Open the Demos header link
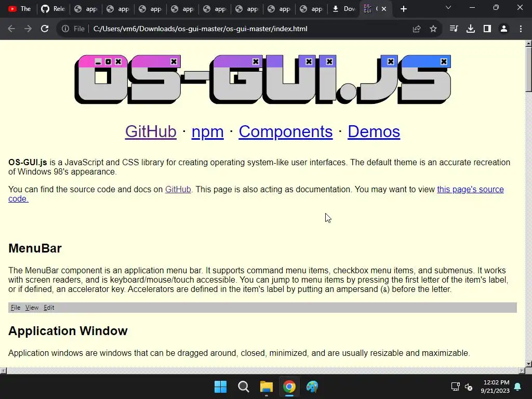Screen dimensions: 532x399 tap(374, 131)
